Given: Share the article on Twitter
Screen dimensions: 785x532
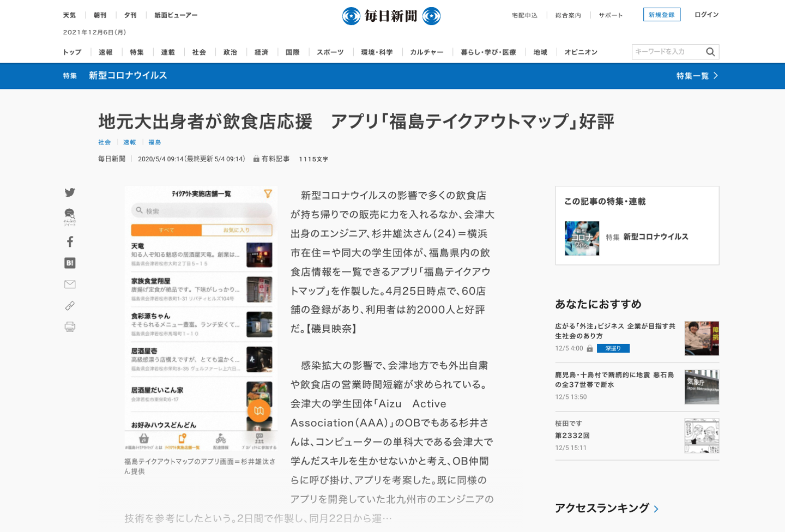Looking at the screenshot, I should point(70,192).
